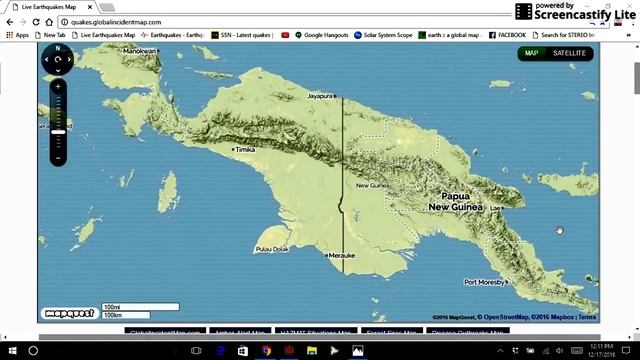Open the Action Center notifications icon
This screenshot has height=360, width=640.
[x=626, y=351]
